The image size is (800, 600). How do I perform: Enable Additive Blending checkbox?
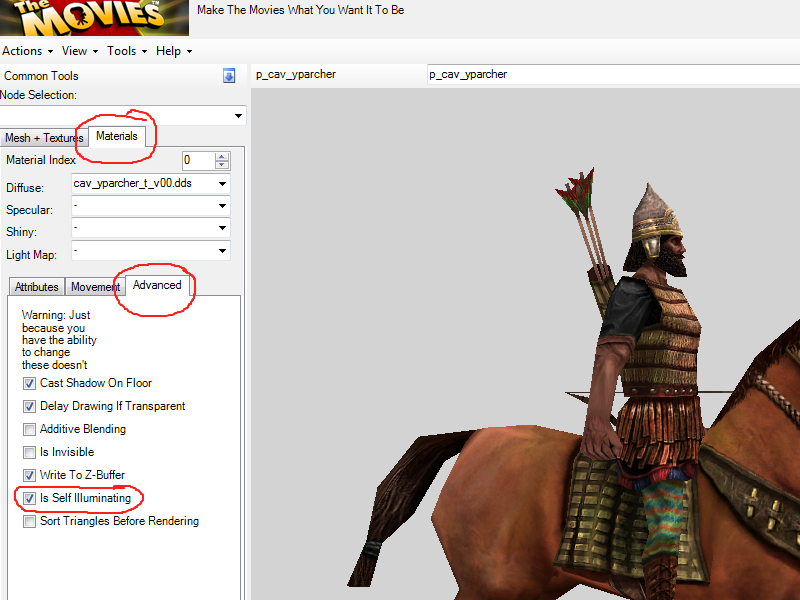pyautogui.click(x=29, y=429)
